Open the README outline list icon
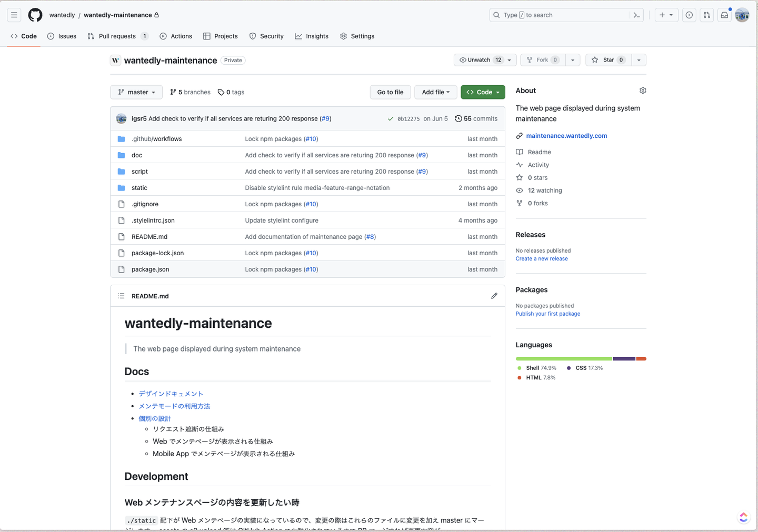The height and width of the screenshot is (532, 758). (122, 296)
